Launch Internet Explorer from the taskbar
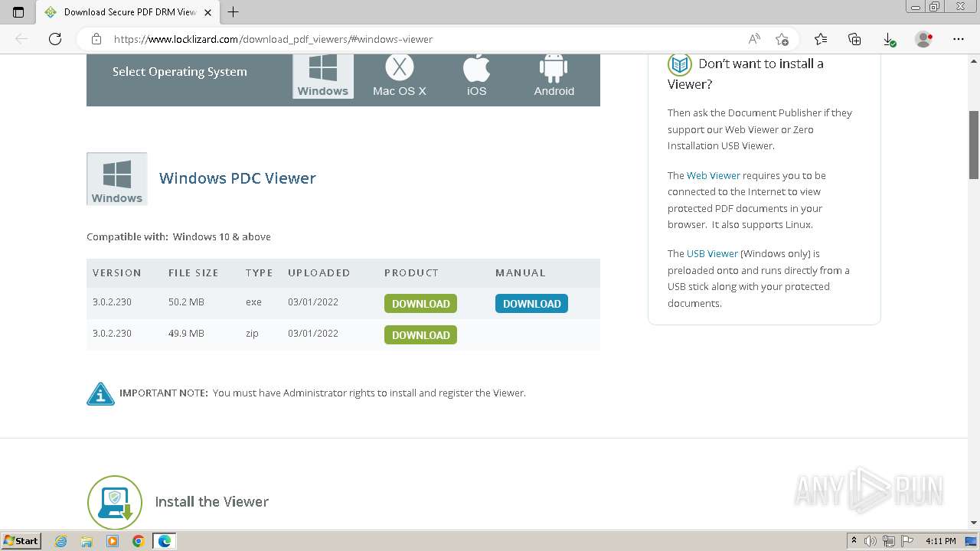980x551 pixels. 61,541
